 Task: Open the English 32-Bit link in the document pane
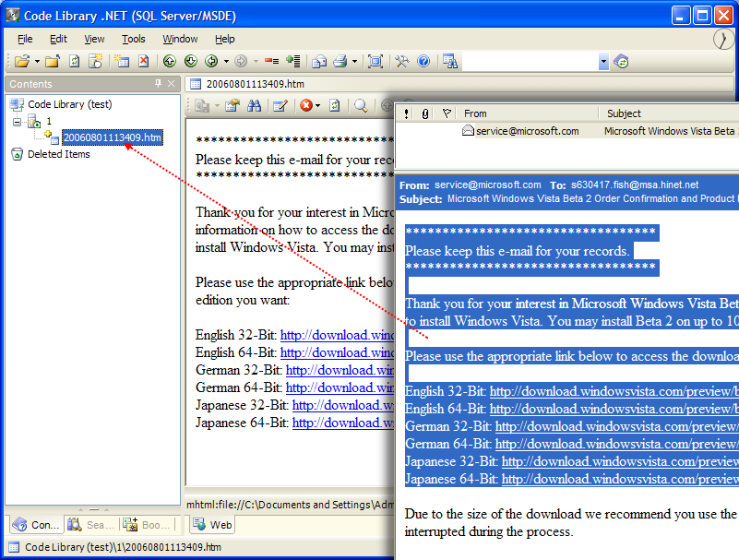click(337, 335)
